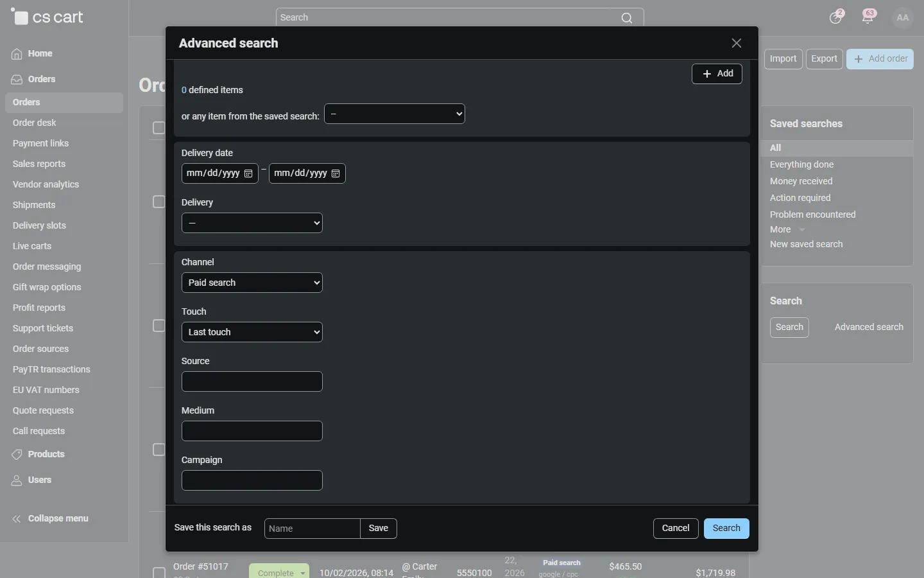Open Support tickets in sidebar
This screenshot has height=578, width=924.
tap(43, 328)
